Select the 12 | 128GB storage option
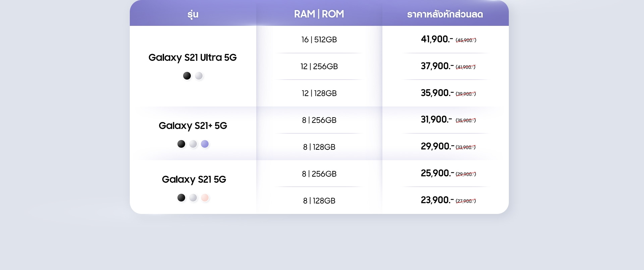644x270 pixels. 319,93
